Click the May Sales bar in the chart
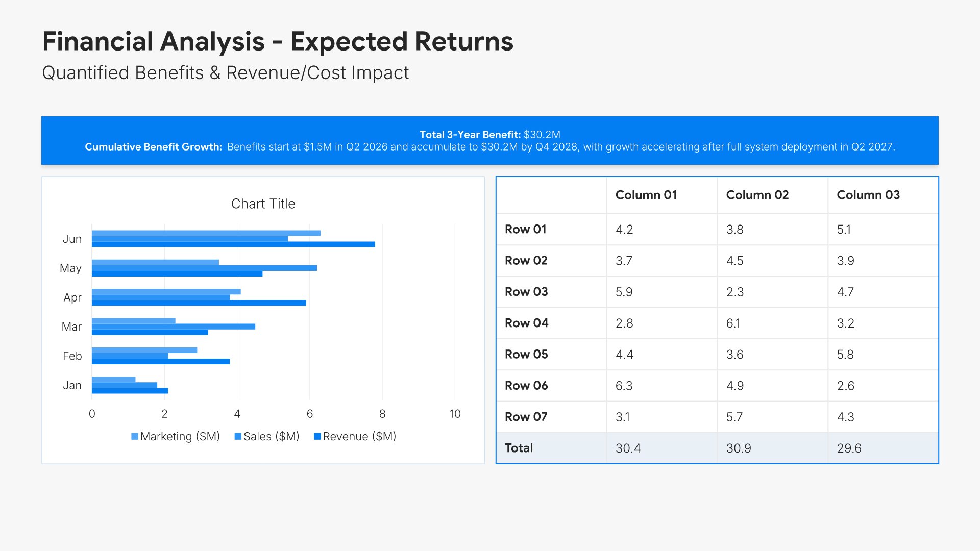Viewport: 980px width, 551px height. [204, 268]
